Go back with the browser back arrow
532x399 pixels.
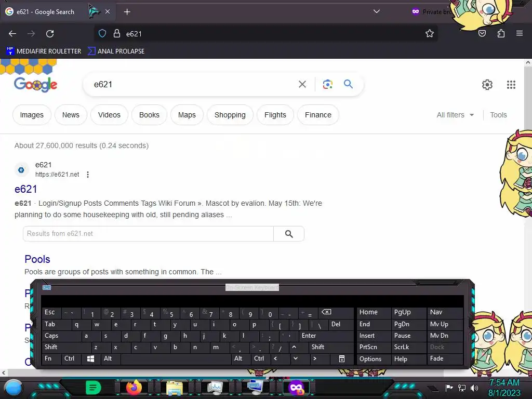point(12,34)
